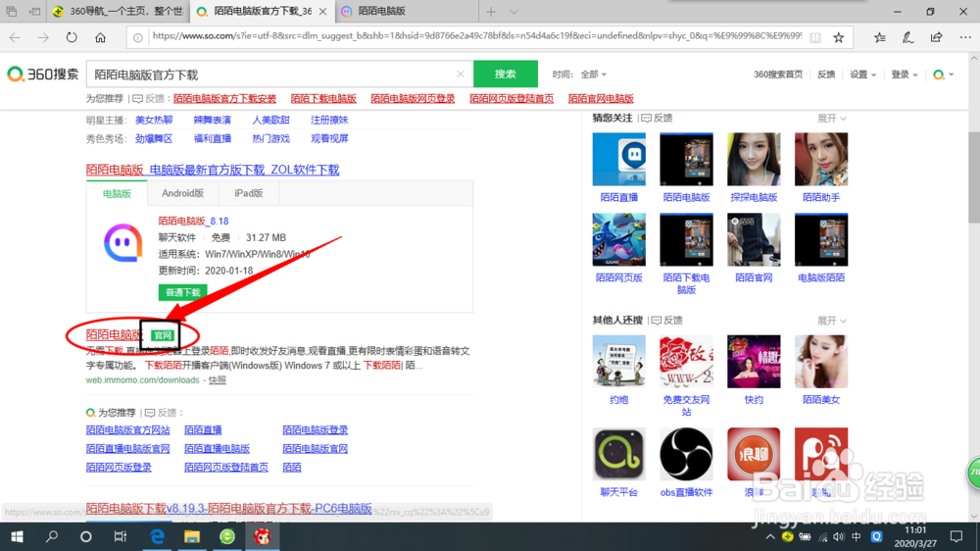Image resolution: width=980 pixels, height=551 pixels.
Task: Open browser more options ellipsis
Action: point(965,37)
